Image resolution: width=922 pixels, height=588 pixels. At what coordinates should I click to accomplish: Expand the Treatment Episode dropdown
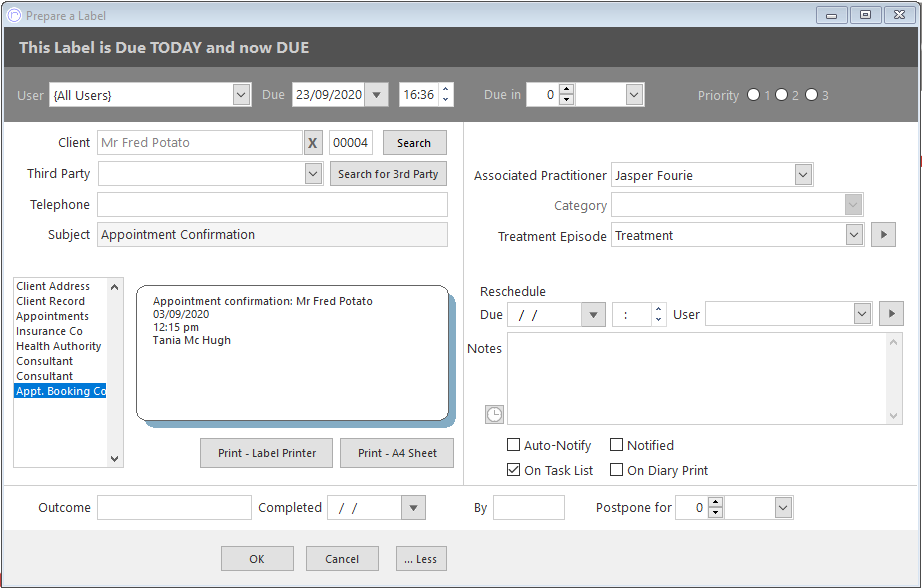coord(854,235)
